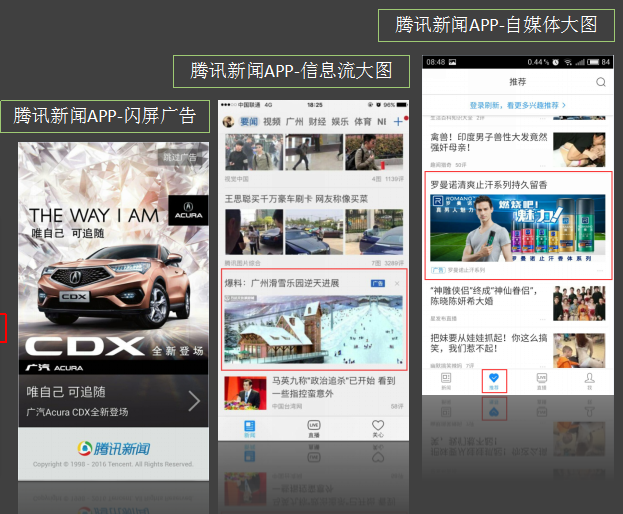Screen dimensions: 623x514
Task: Open the "神雕侠侣"终成"神仙眷侣" article
Action: click(484, 296)
